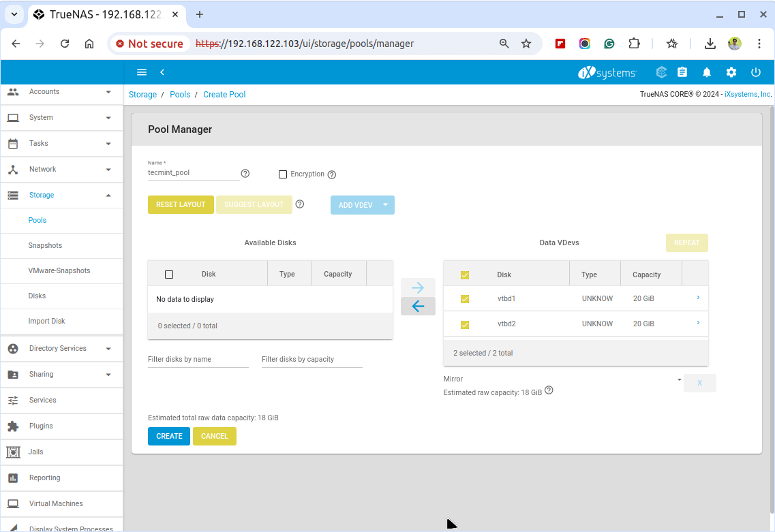Show help for estimated raw capacity
The height and width of the screenshot is (532, 775).
pos(549,390)
